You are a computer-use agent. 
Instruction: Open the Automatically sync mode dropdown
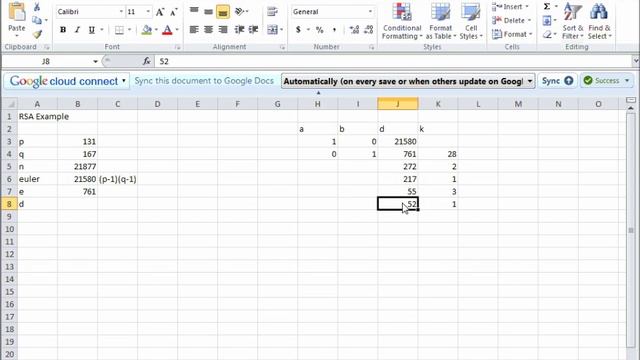pos(530,81)
